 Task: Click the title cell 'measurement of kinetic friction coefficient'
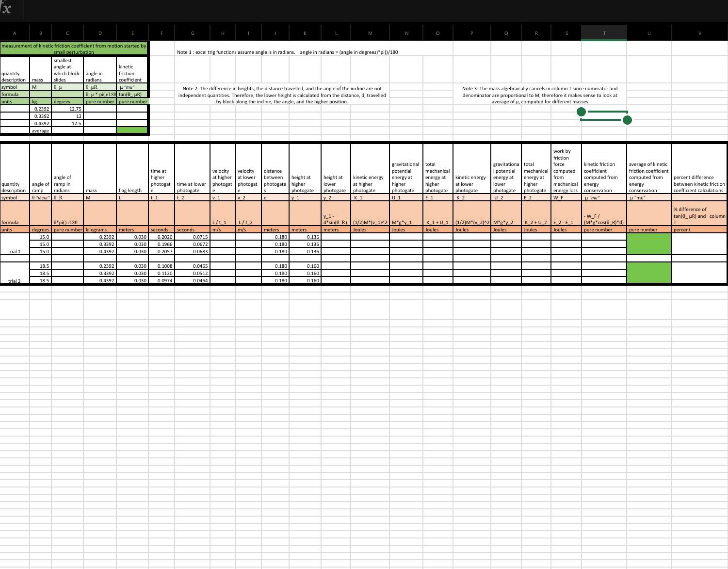click(74, 49)
